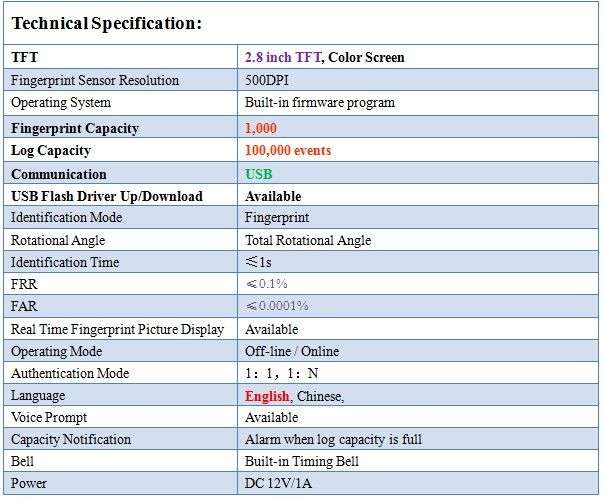Click the Technical Specification heading
The height and width of the screenshot is (498, 604).
(x=107, y=23)
